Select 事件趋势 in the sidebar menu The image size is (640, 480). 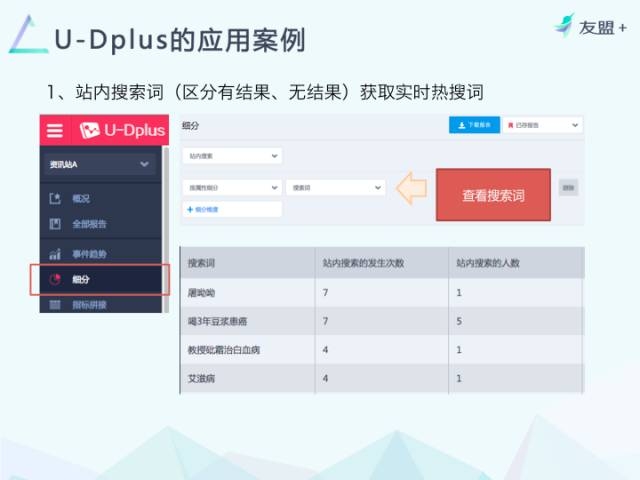[89, 254]
